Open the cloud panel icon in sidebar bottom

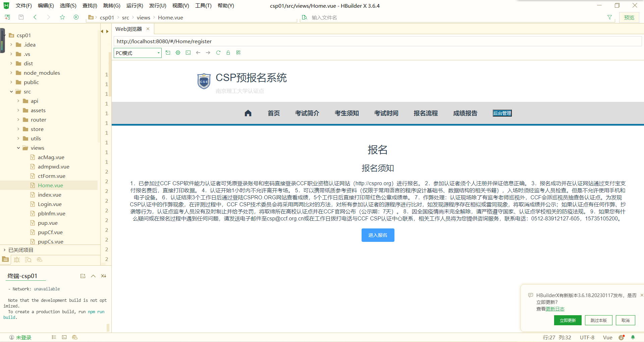click(40, 260)
